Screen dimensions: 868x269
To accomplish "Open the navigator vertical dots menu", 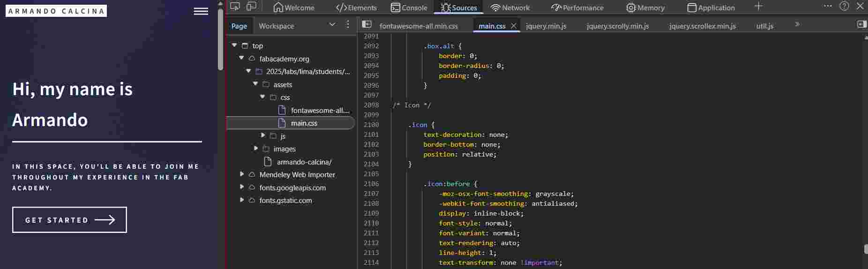I will 348,24.
